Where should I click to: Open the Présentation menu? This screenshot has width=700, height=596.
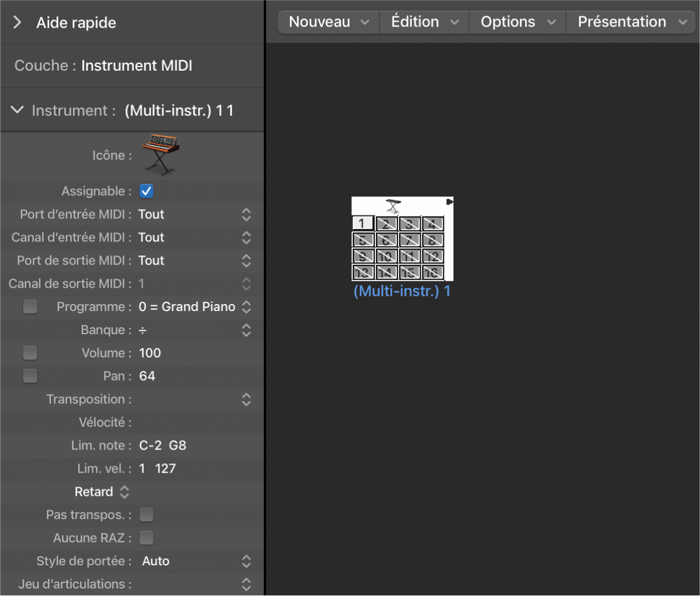[632, 22]
